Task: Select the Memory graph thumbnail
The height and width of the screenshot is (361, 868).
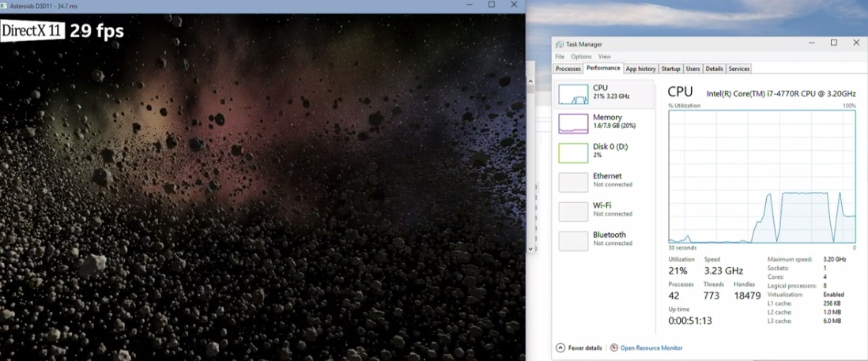Action: tap(573, 123)
